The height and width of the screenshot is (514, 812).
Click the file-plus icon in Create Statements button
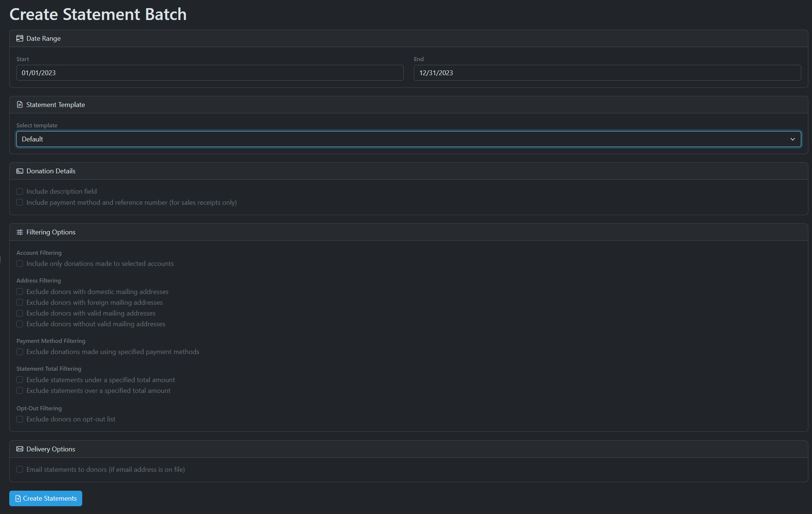click(18, 499)
